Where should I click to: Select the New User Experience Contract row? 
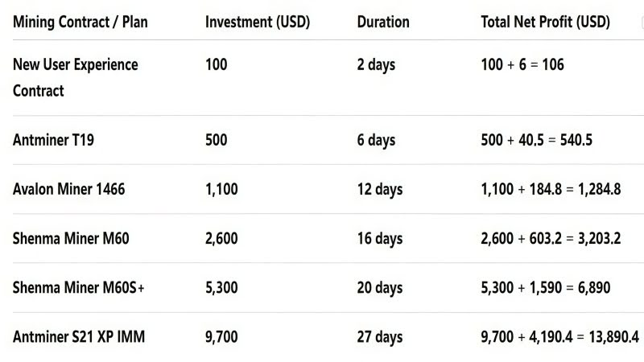(76, 77)
